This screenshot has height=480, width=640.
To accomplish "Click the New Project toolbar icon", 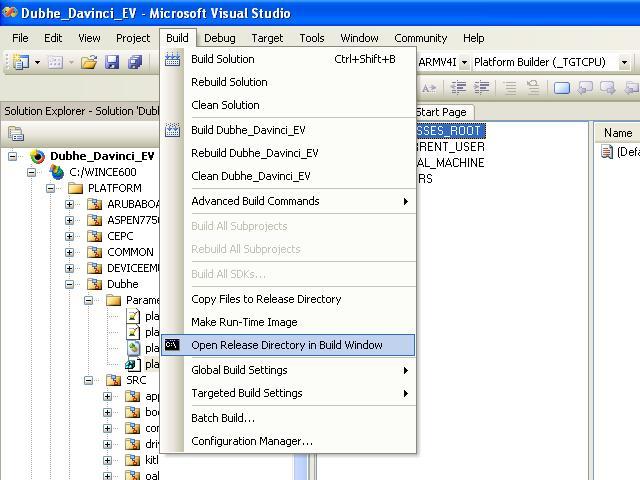I will pos(20,62).
